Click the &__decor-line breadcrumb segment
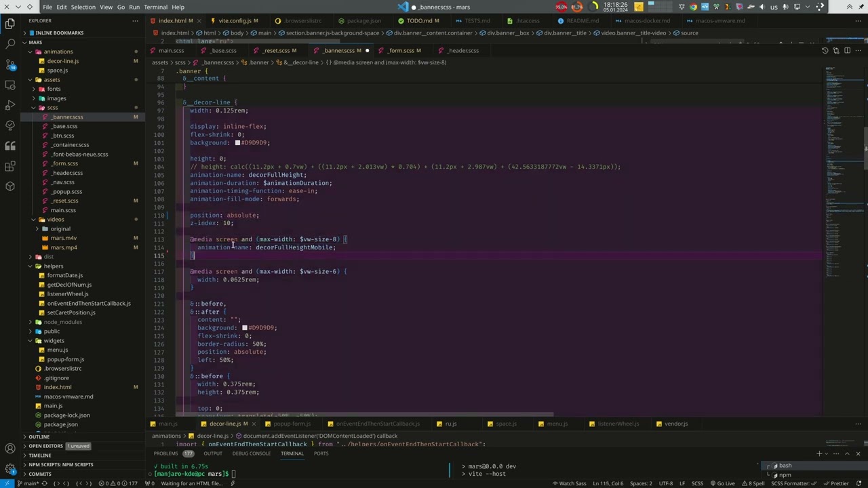Screen dimensions: 868x488 coord(300,62)
